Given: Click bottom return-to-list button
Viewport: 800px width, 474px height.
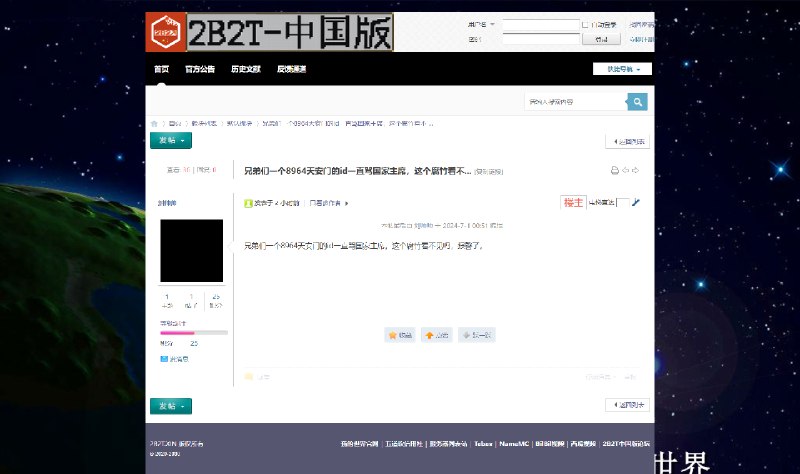Looking at the screenshot, I should 628,405.
